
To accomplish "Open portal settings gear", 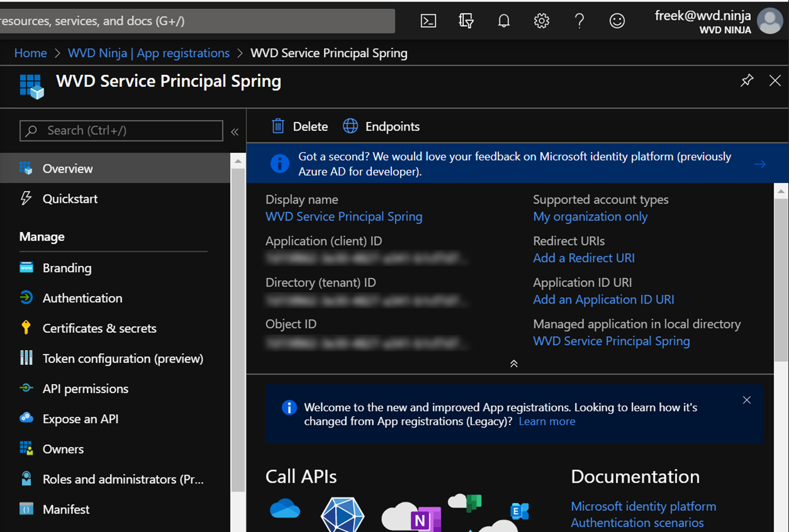I will pyautogui.click(x=541, y=21).
